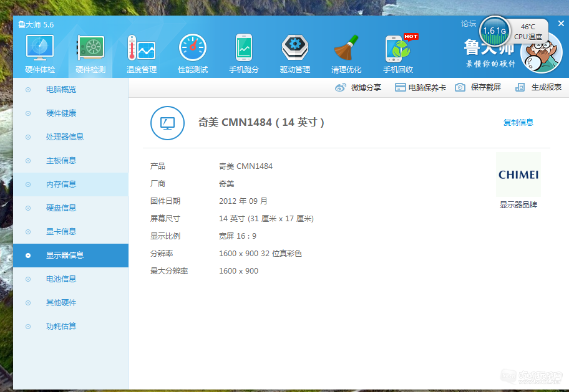
Task: Click 保存截屏 to save screenshot
Action: (x=486, y=87)
